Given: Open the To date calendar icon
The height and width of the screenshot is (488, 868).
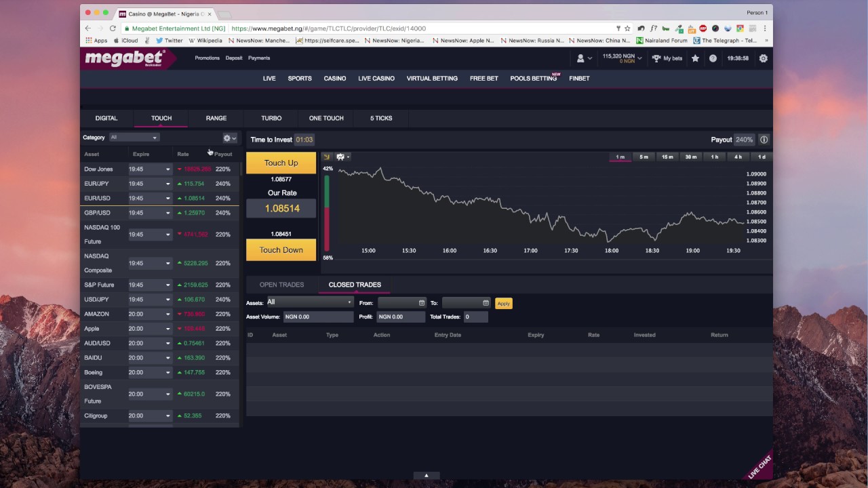Looking at the screenshot, I should point(486,303).
